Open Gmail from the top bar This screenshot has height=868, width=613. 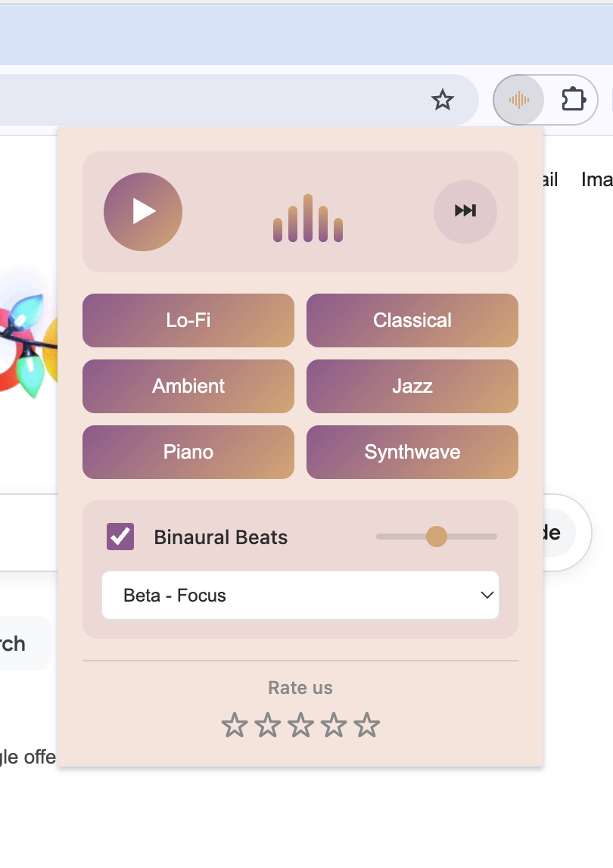tap(550, 179)
